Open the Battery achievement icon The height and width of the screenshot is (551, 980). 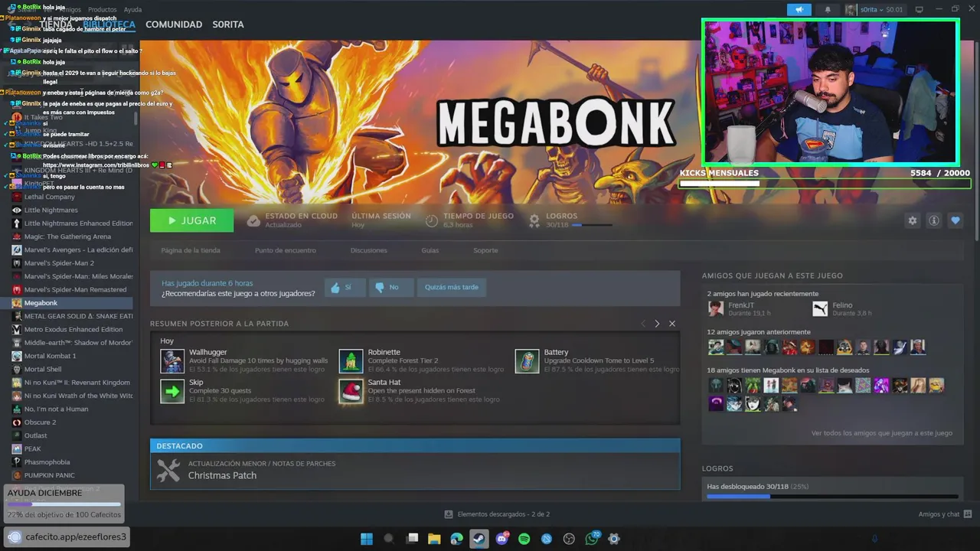pos(528,361)
